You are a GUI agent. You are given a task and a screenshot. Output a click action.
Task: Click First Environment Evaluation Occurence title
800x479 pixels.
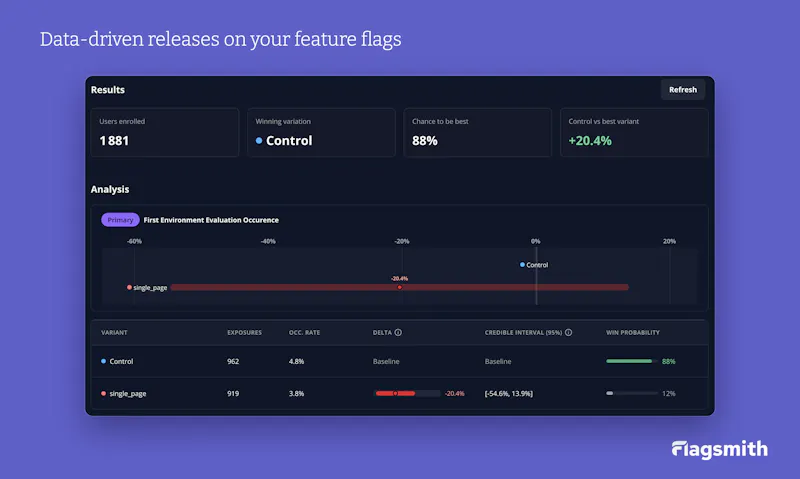[211, 220]
